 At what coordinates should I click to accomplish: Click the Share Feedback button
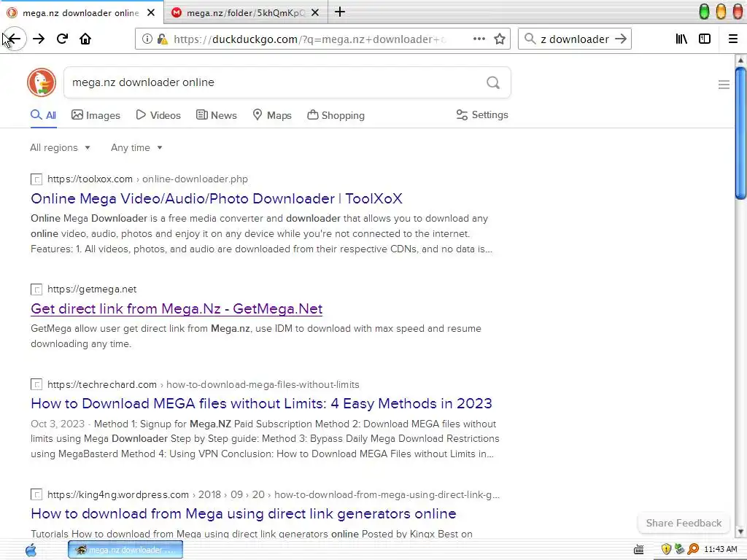tap(684, 523)
